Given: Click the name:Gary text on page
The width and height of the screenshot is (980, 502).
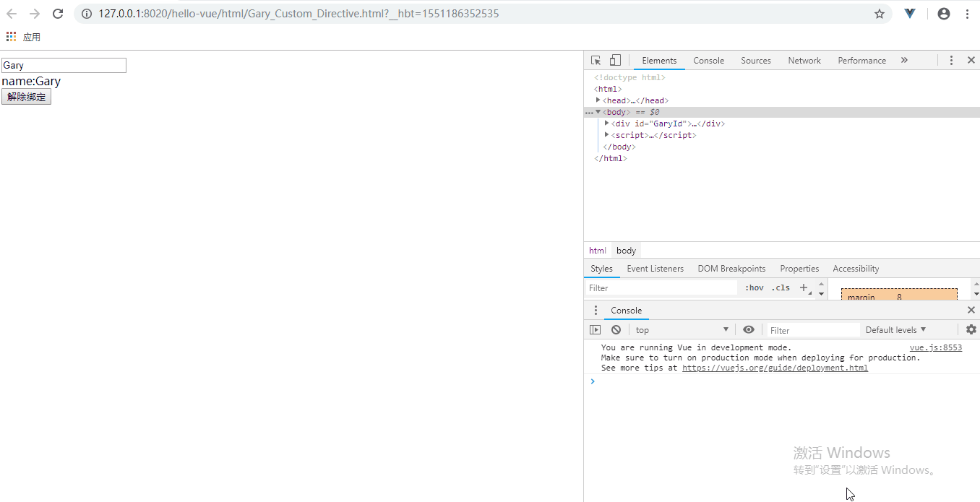Looking at the screenshot, I should (31, 82).
